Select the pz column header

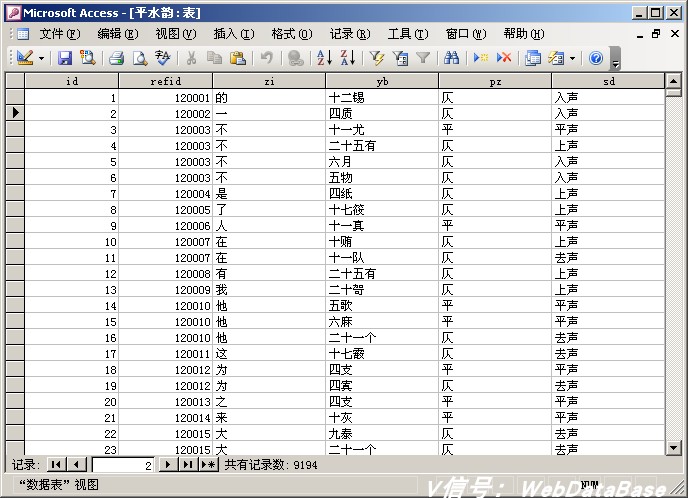pos(495,81)
